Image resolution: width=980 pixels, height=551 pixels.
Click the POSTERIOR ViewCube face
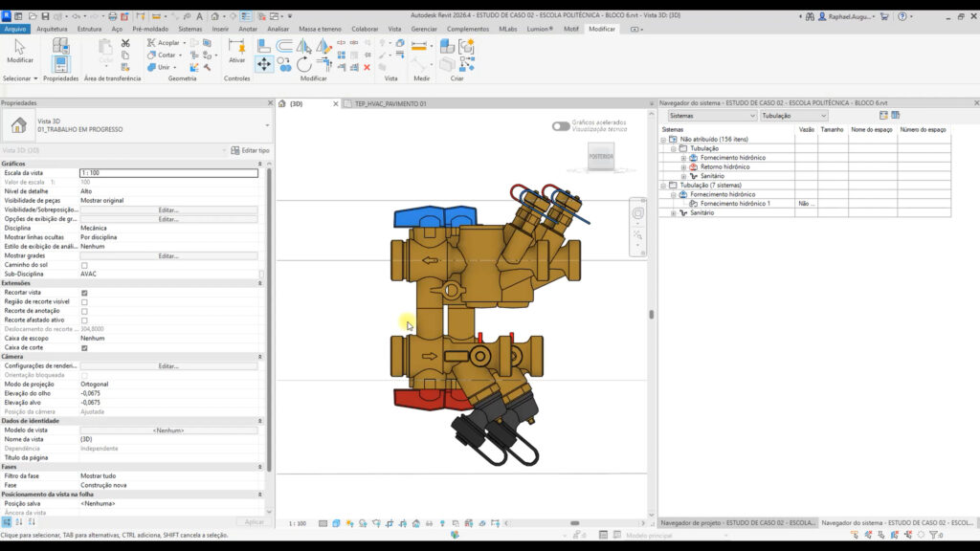coord(601,156)
